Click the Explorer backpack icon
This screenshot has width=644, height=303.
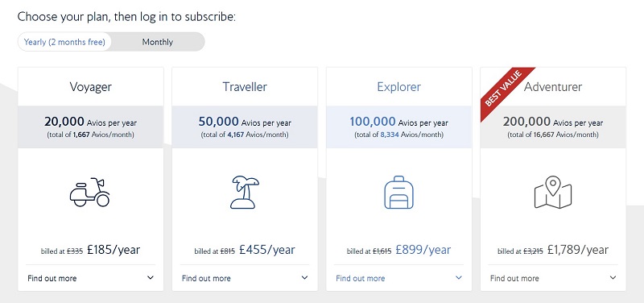[398, 192]
